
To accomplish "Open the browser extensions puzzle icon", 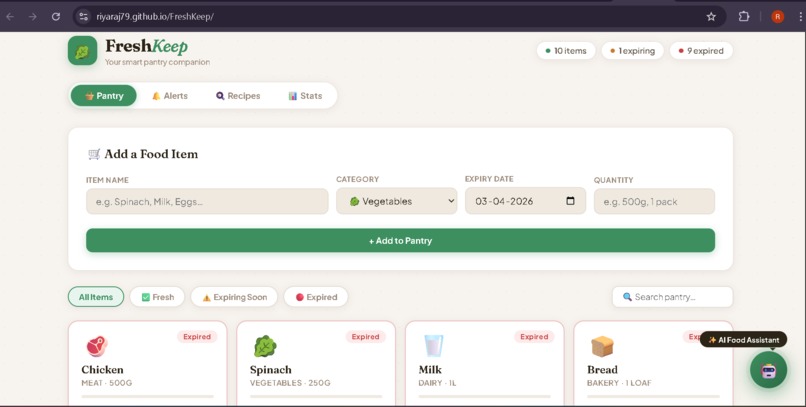I will pos(744,16).
